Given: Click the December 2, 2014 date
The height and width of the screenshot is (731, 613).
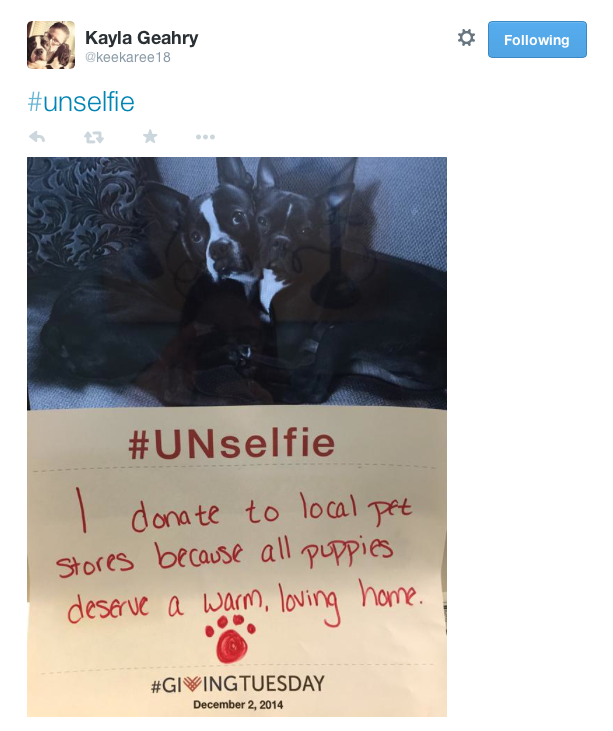Looking at the screenshot, I should point(238,704).
